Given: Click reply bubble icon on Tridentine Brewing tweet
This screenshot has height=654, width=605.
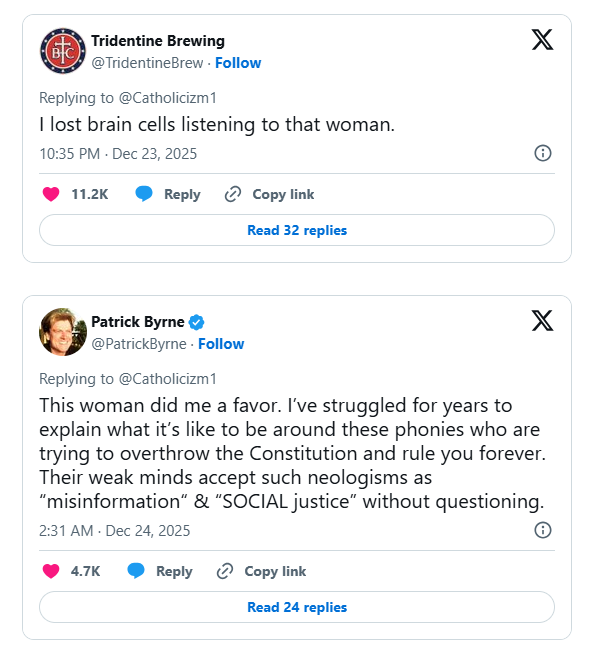Looking at the screenshot, I should click(x=144, y=194).
